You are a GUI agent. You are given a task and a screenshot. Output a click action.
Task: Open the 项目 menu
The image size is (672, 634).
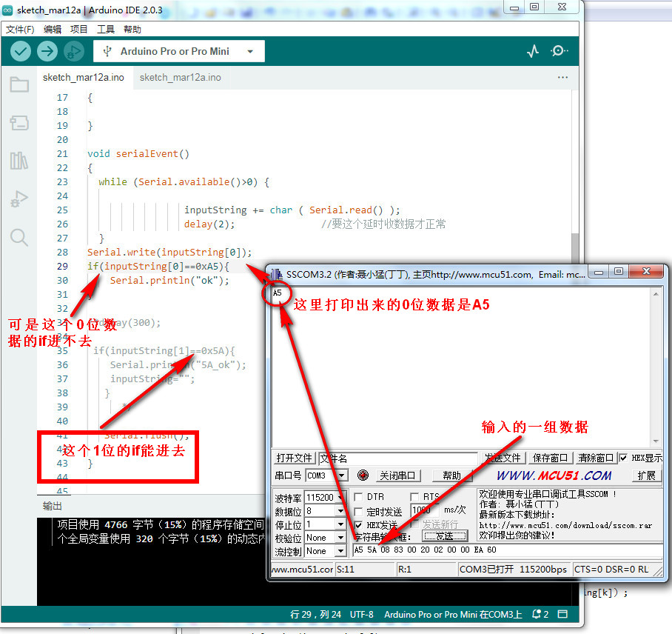(x=79, y=29)
